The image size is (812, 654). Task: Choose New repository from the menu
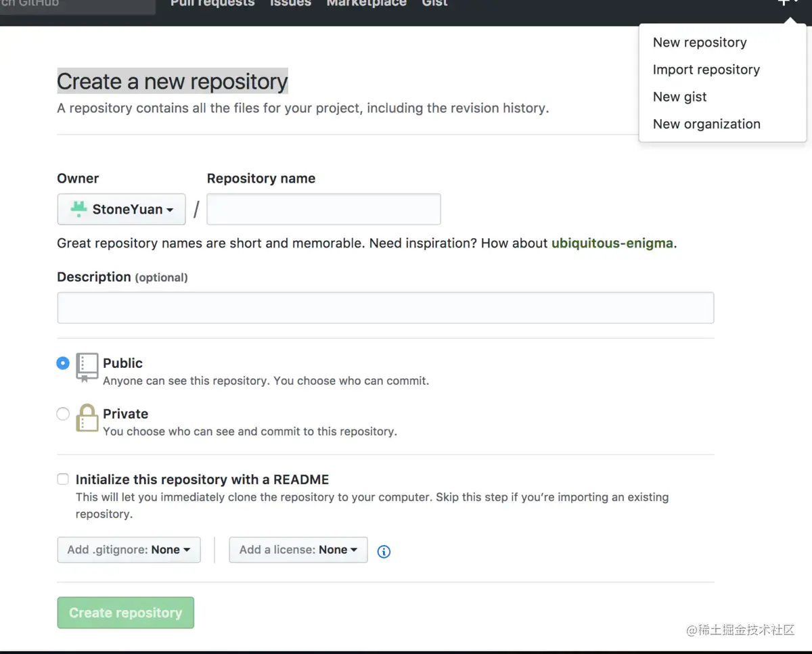point(700,43)
